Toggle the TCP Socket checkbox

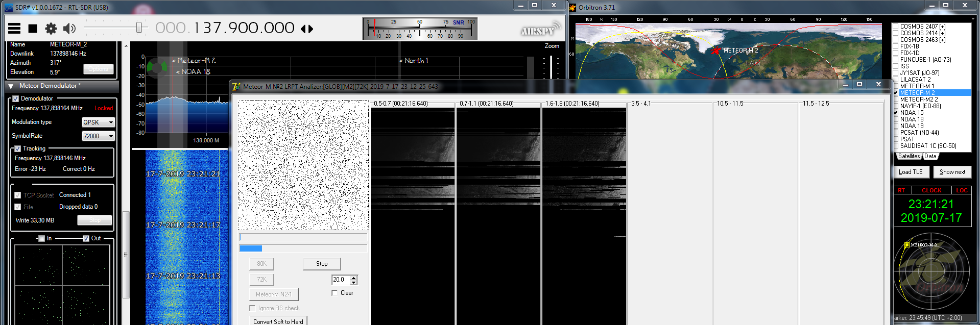(18, 195)
